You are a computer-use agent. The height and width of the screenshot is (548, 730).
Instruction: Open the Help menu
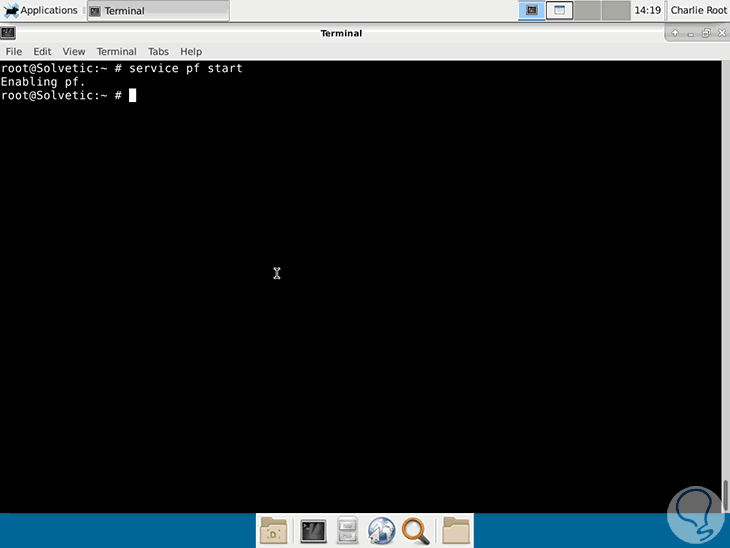[191, 51]
